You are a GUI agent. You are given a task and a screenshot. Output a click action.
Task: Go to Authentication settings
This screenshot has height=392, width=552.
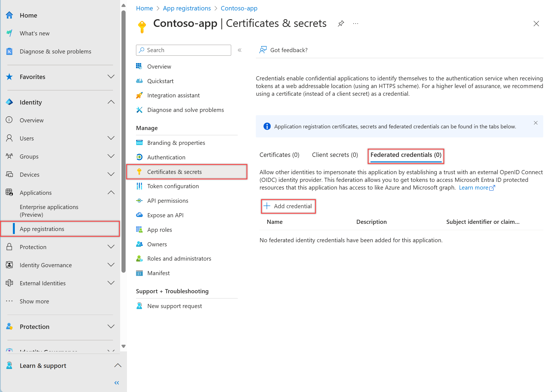pyautogui.click(x=166, y=157)
